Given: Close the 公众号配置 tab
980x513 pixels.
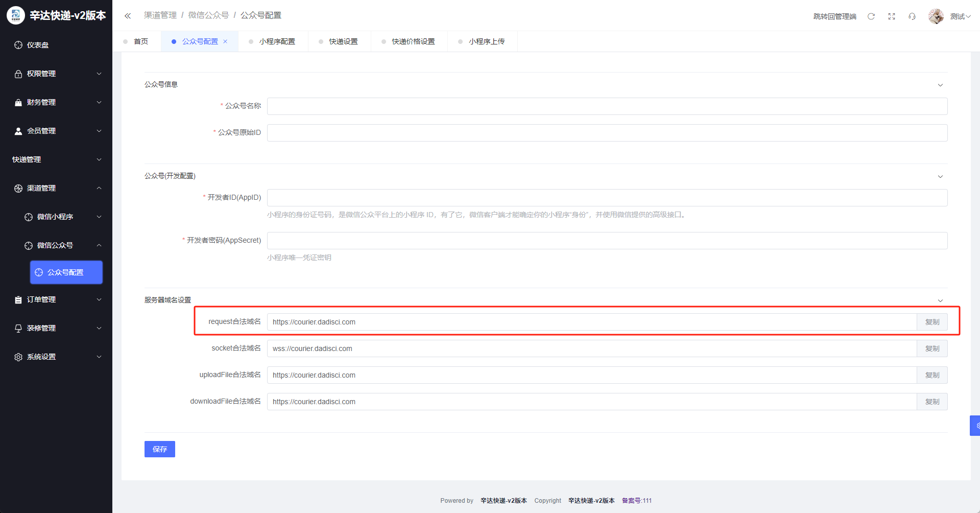Looking at the screenshot, I should point(225,41).
